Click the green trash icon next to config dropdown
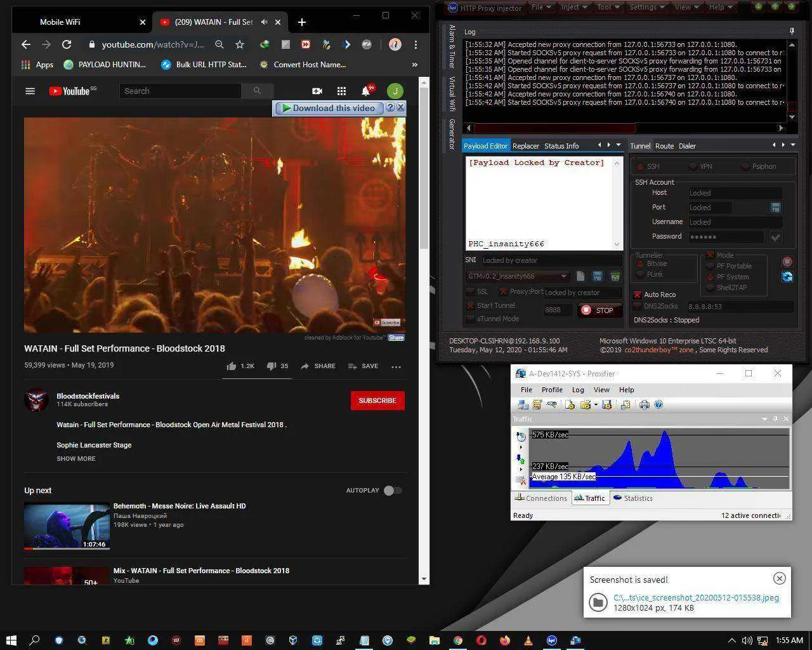This screenshot has height=650, width=812. 615,276
